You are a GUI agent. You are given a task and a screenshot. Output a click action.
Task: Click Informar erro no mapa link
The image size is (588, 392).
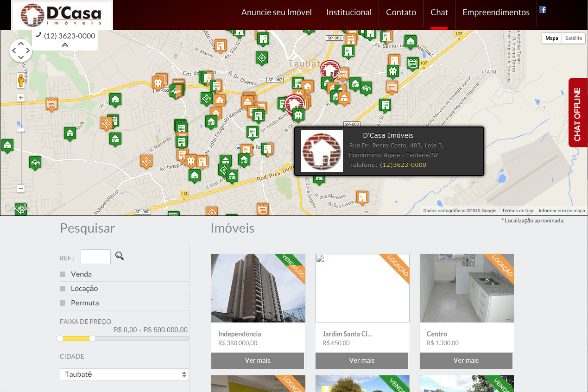click(x=562, y=210)
